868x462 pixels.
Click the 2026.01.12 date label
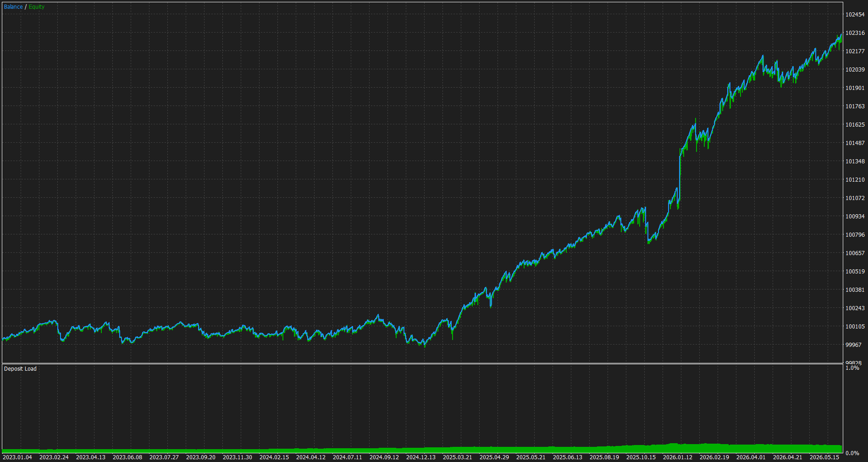pos(678,457)
